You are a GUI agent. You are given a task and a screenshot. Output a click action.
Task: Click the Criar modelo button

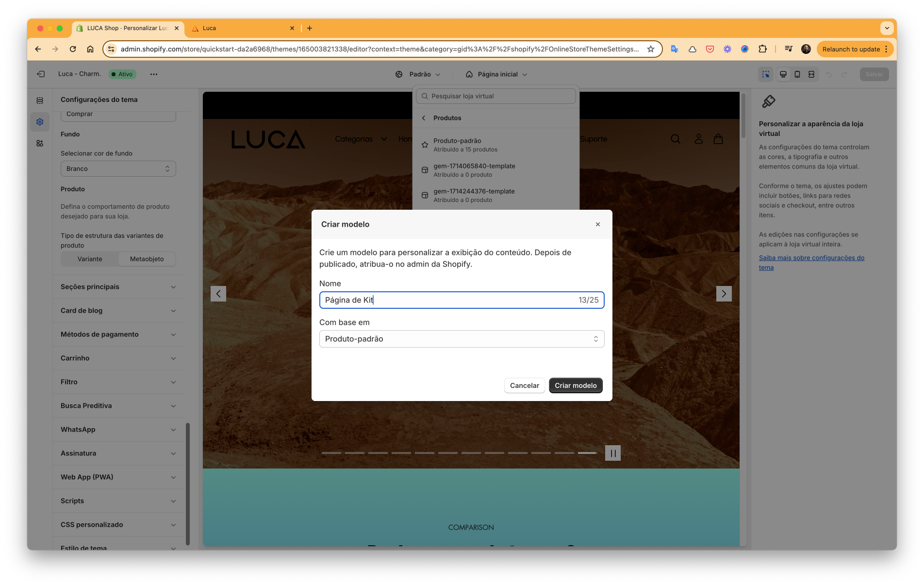(x=576, y=385)
